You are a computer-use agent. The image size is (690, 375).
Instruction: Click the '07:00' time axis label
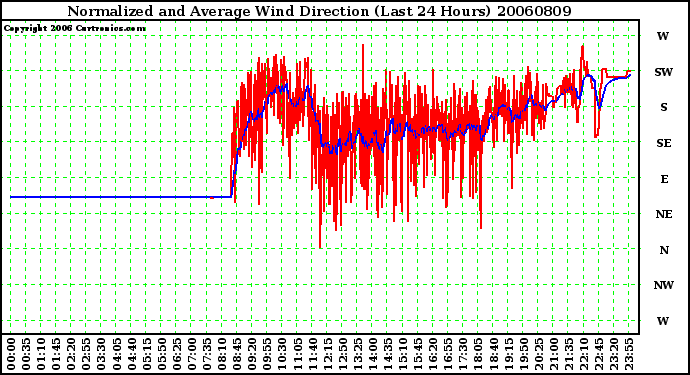(x=191, y=354)
